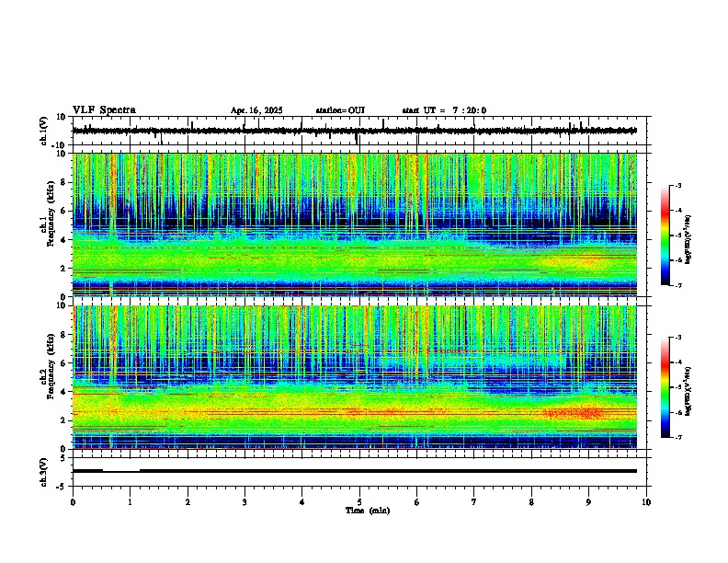The width and height of the screenshot is (728, 563).
Task: Click the red intense patch near minute 9 in ch.2
Action: point(575,412)
